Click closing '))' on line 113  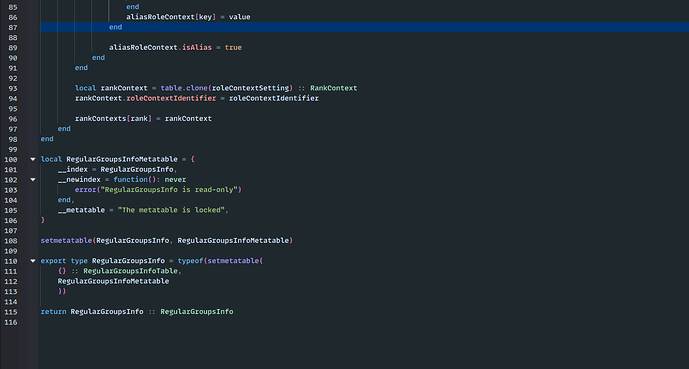(x=62, y=291)
